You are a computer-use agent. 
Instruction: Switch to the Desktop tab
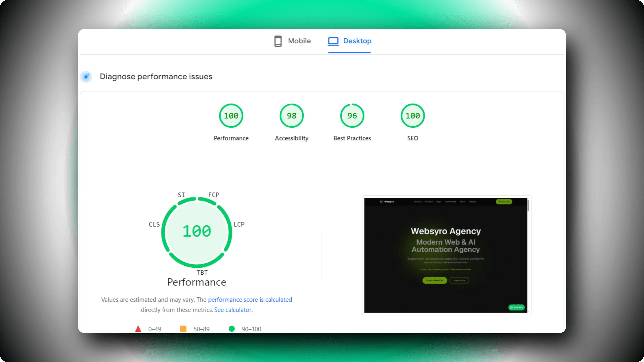pos(350,41)
